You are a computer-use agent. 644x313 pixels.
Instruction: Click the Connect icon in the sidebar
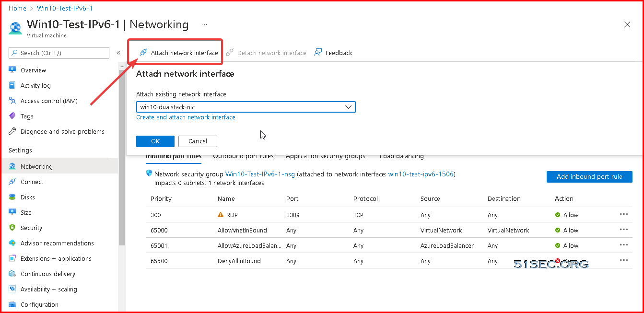point(12,182)
